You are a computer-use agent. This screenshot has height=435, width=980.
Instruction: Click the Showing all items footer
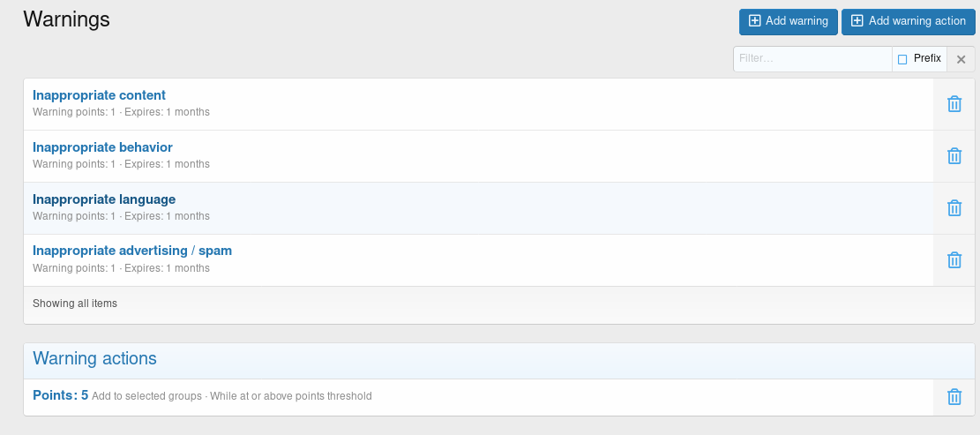74,304
